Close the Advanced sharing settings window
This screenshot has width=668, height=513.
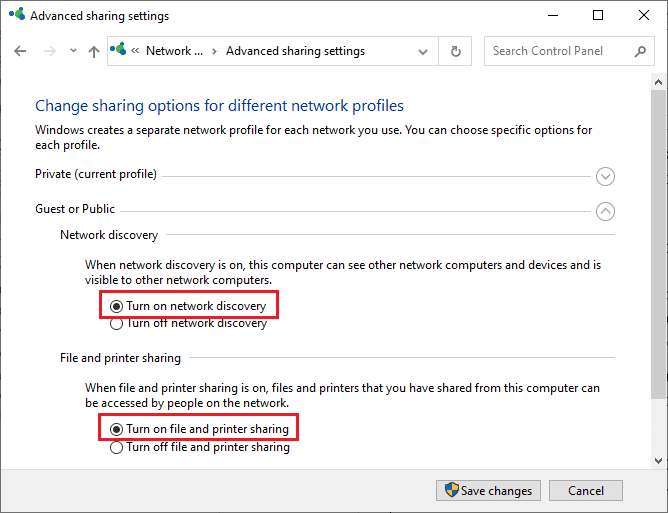point(644,15)
